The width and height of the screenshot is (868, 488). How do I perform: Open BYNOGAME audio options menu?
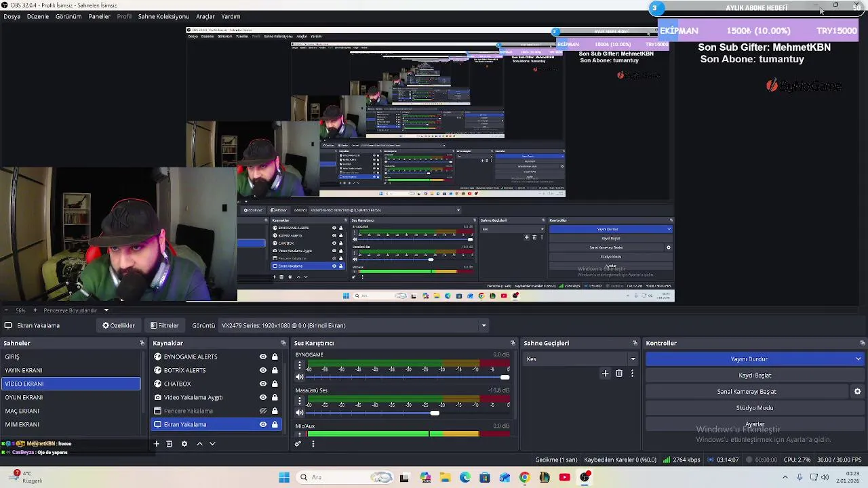pos(300,365)
